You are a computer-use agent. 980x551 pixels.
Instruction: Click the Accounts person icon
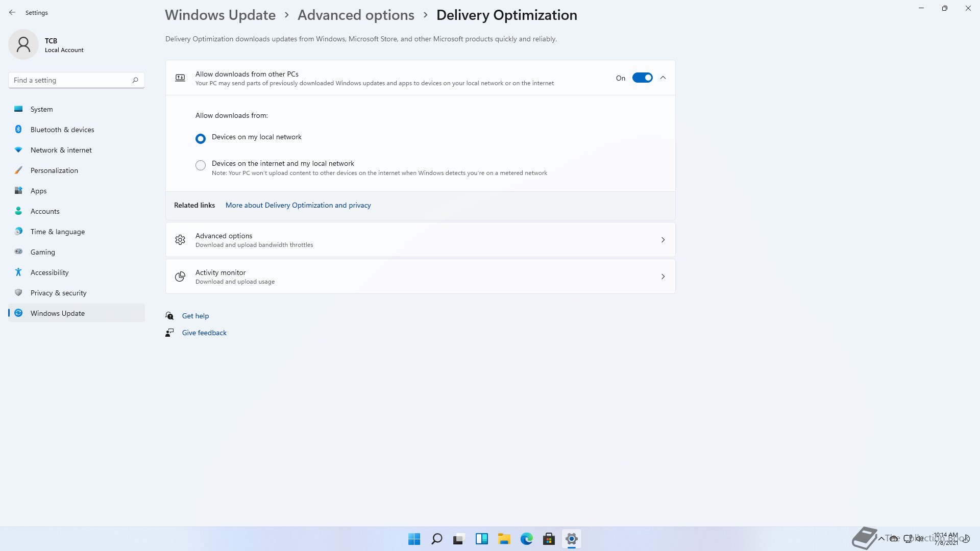click(x=18, y=211)
